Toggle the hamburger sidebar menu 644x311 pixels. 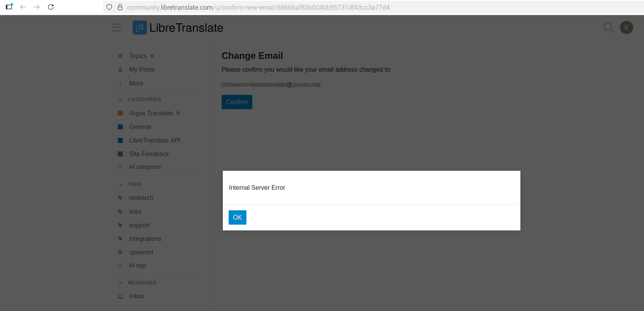click(116, 27)
